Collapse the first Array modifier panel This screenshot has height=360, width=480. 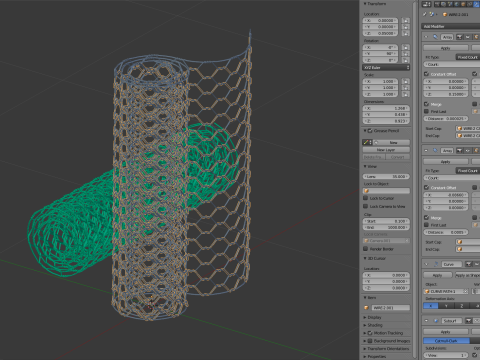click(x=426, y=37)
